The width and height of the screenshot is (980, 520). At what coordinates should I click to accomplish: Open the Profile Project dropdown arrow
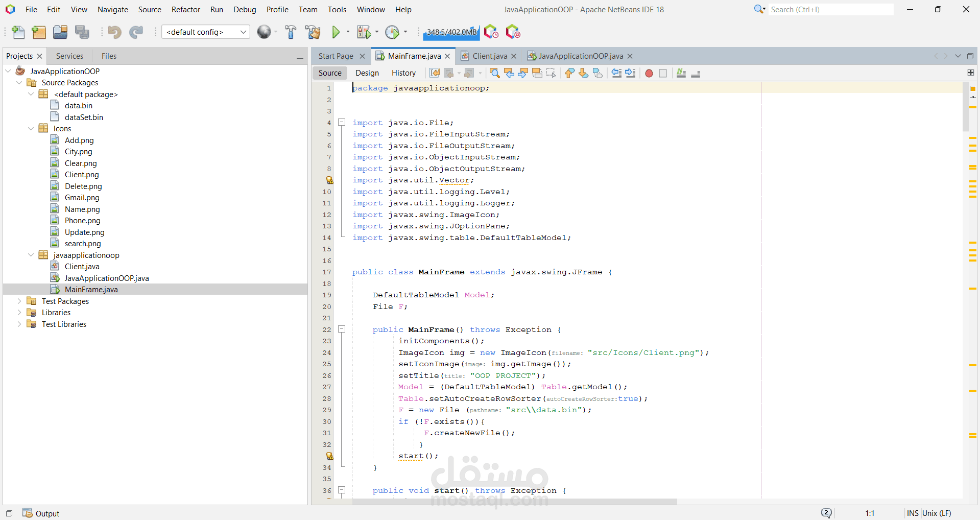tap(405, 32)
